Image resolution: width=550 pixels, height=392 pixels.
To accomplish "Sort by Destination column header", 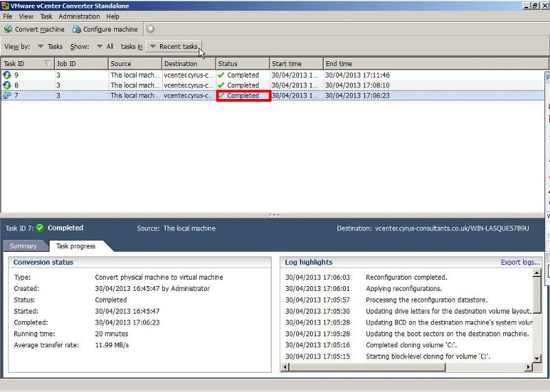I will (188, 63).
